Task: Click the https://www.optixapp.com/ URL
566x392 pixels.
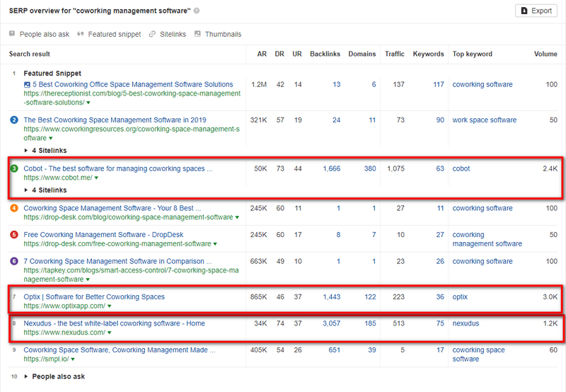Action: coord(64,306)
